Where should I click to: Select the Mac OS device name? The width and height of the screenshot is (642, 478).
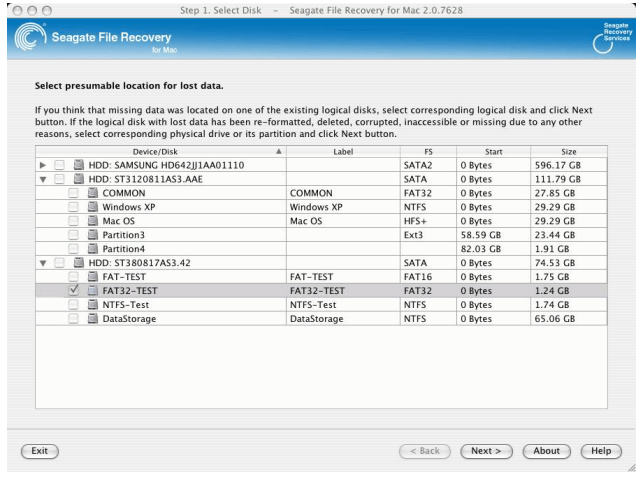[118, 221]
